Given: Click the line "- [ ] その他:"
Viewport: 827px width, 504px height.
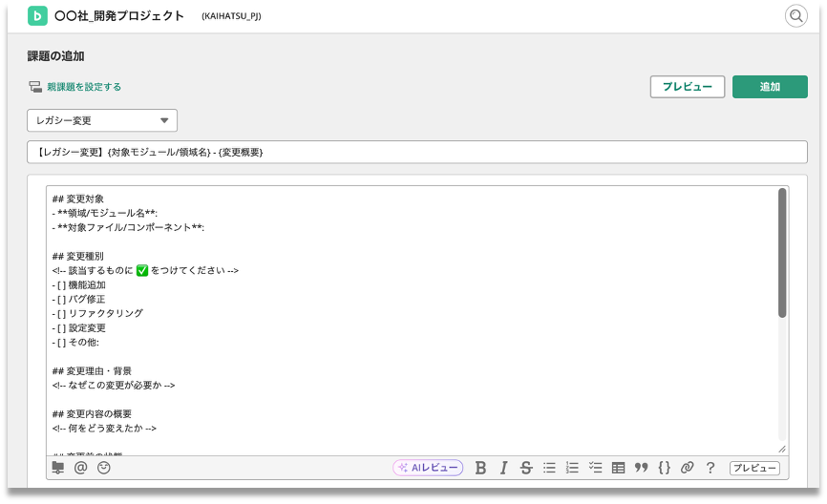Looking at the screenshot, I should 75,343.
